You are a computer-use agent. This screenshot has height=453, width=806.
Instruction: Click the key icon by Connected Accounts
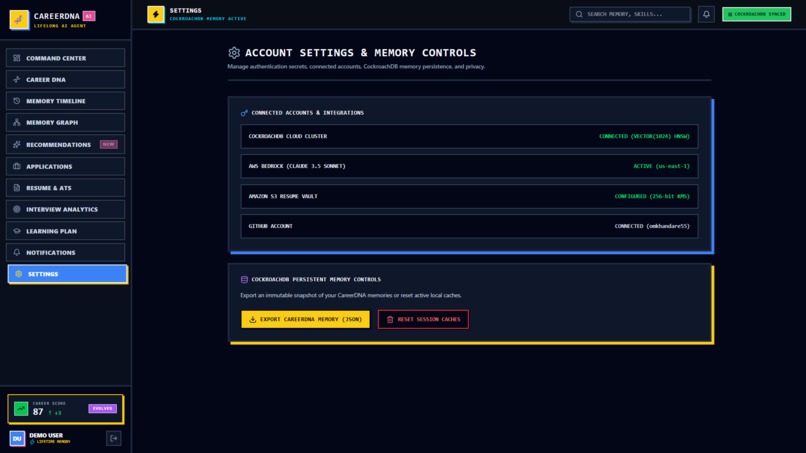(x=244, y=113)
